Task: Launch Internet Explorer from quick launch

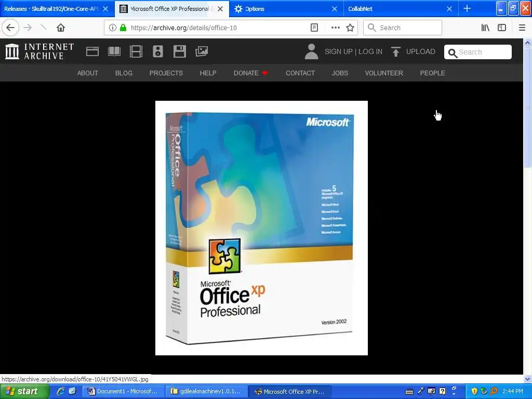Action: 61,391
